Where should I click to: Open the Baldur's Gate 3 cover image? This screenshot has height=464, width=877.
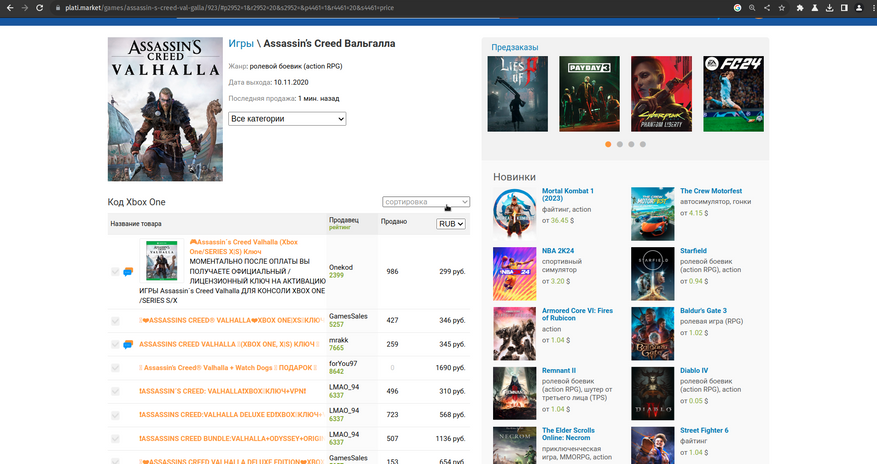coord(653,334)
